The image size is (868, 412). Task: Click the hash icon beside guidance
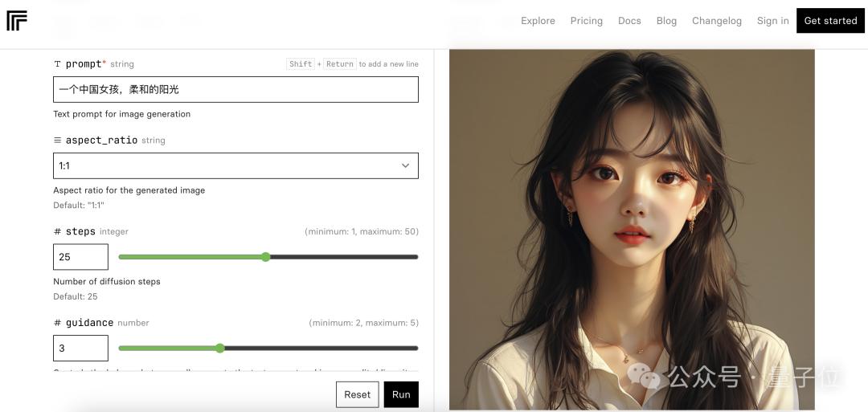coord(57,323)
